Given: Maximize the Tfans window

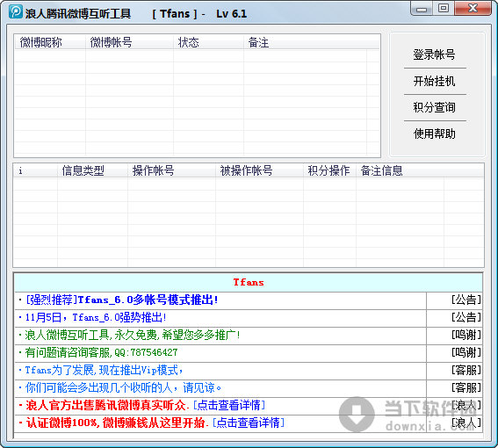Looking at the screenshot, I should point(444,9).
